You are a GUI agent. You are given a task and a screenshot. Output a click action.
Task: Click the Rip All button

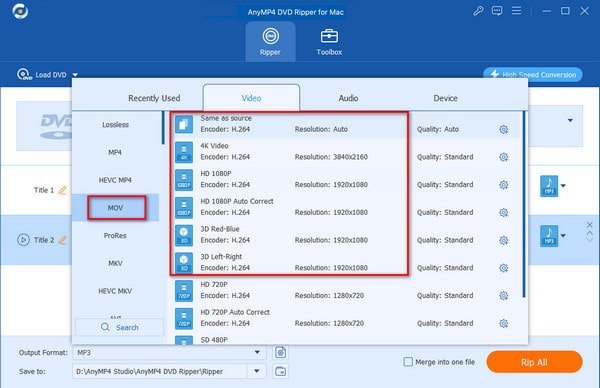click(535, 362)
